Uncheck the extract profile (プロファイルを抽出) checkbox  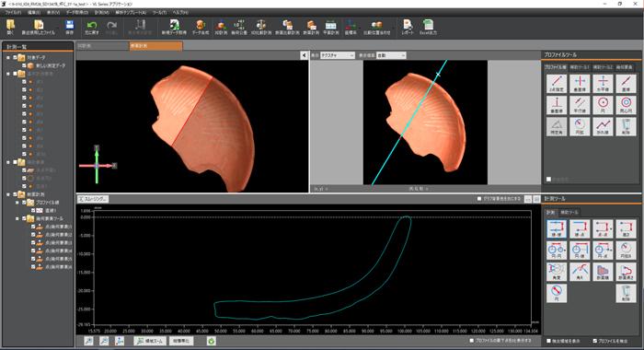click(x=594, y=341)
